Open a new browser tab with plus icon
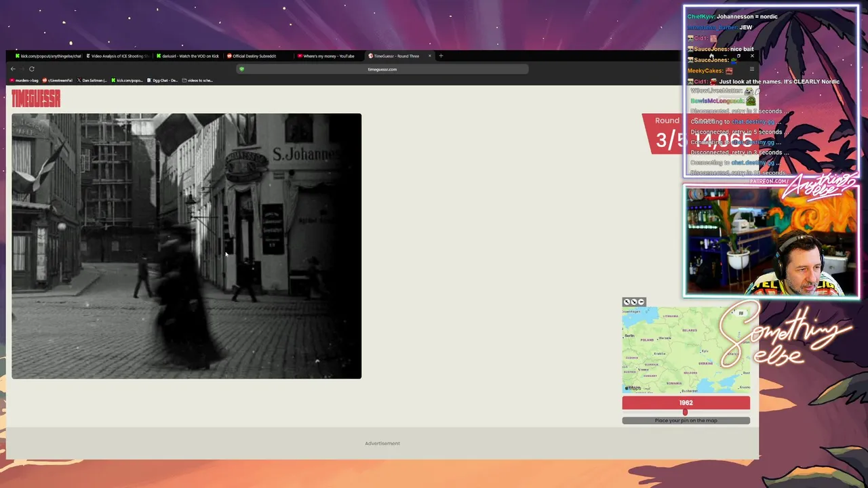Viewport: 868px width, 488px height. (441, 56)
